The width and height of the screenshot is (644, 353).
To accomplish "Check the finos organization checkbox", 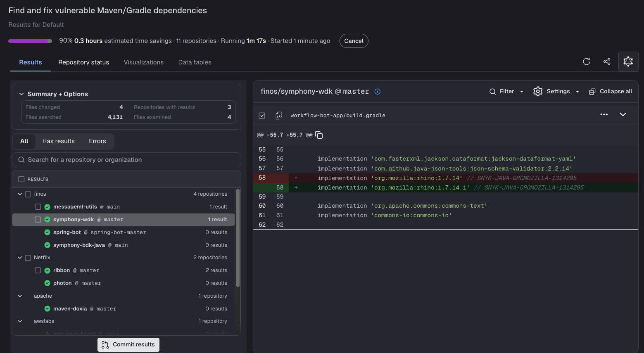I will 28,194.
